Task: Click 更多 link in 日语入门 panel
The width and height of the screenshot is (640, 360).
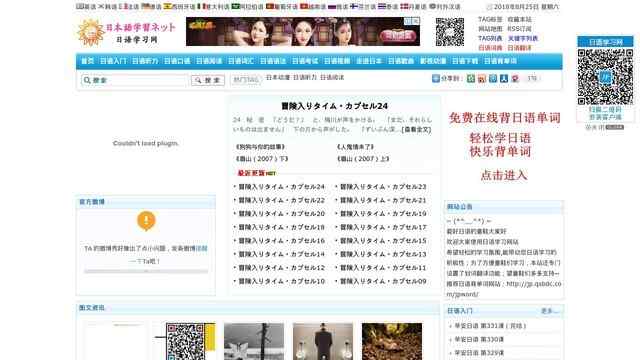Action: (549, 311)
